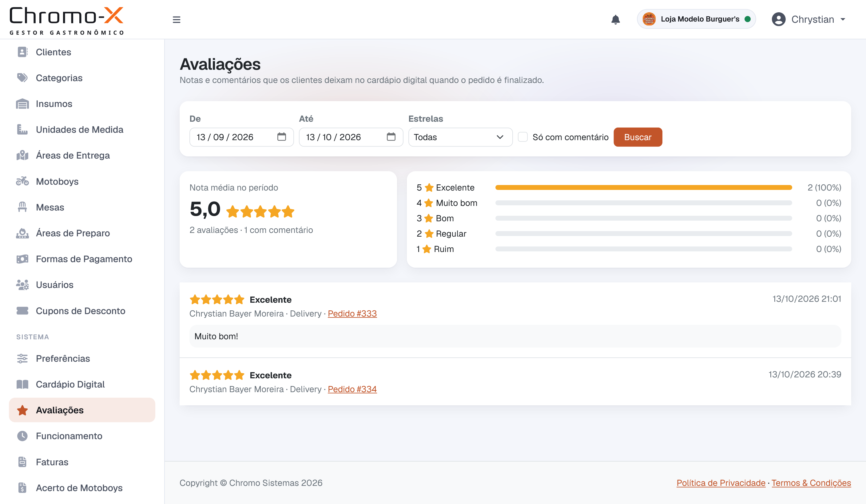This screenshot has width=866, height=504.
Task: Go to Funcionamento in the sidebar
Action: coord(82,436)
